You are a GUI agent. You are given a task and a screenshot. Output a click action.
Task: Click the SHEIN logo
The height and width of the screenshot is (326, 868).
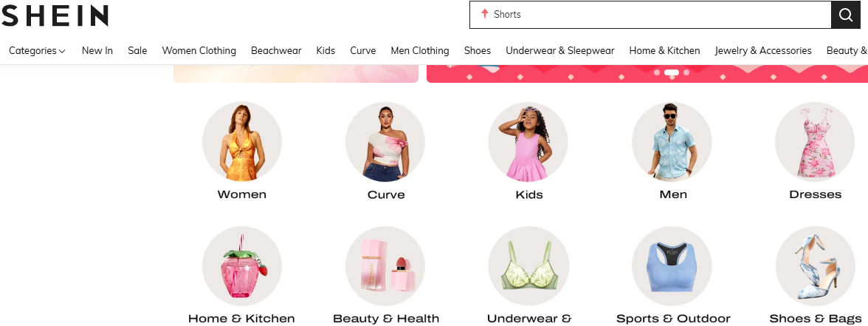pyautogui.click(x=55, y=16)
